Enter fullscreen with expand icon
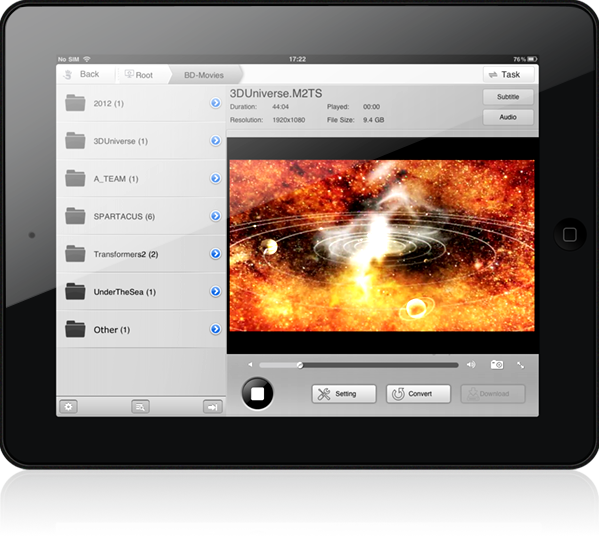 [x=521, y=365]
